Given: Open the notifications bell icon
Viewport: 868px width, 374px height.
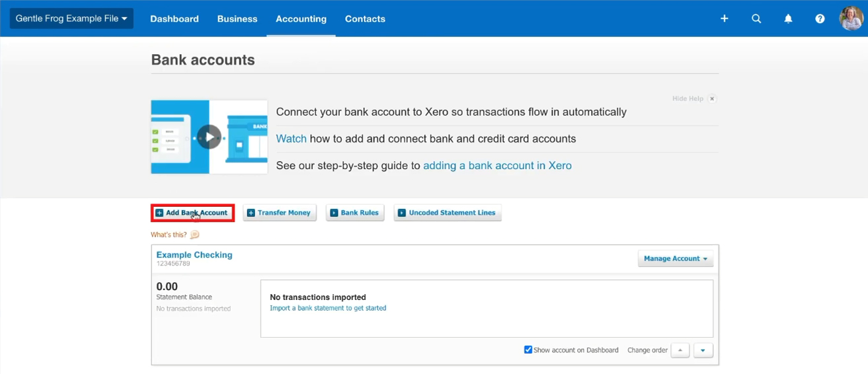Looking at the screenshot, I should (788, 19).
